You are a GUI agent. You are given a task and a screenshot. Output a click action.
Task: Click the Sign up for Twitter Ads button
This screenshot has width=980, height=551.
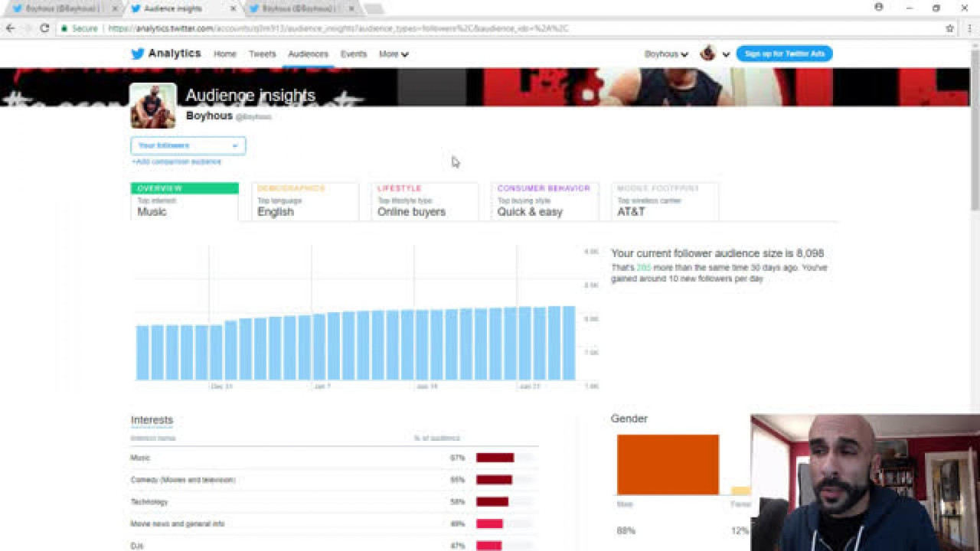[785, 54]
